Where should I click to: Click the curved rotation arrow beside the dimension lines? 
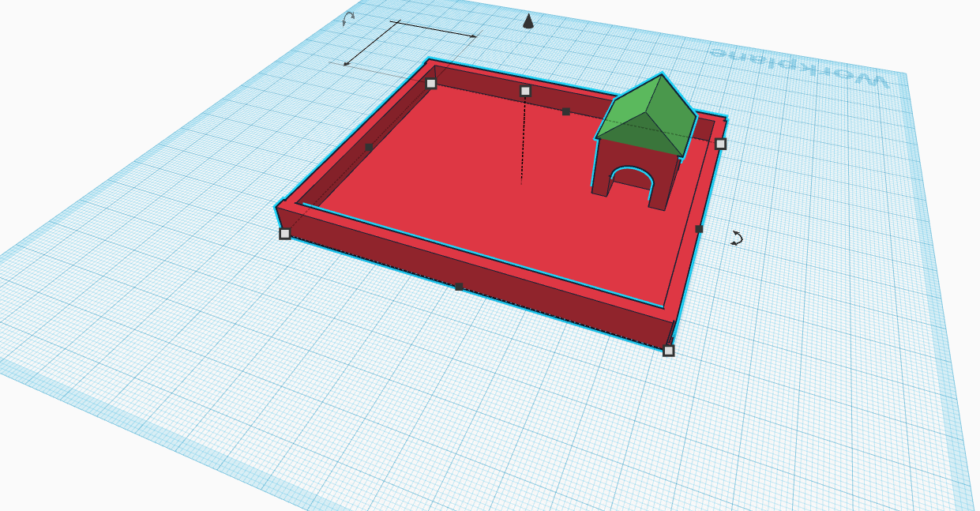(x=348, y=18)
